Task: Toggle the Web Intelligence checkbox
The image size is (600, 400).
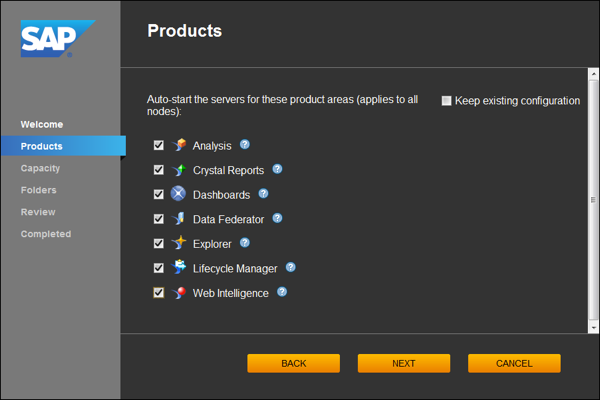Action: (x=159, y=292)
